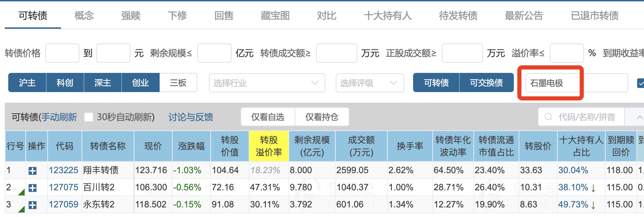Click the chevron-up arrow beside the search box

[639, 117]
